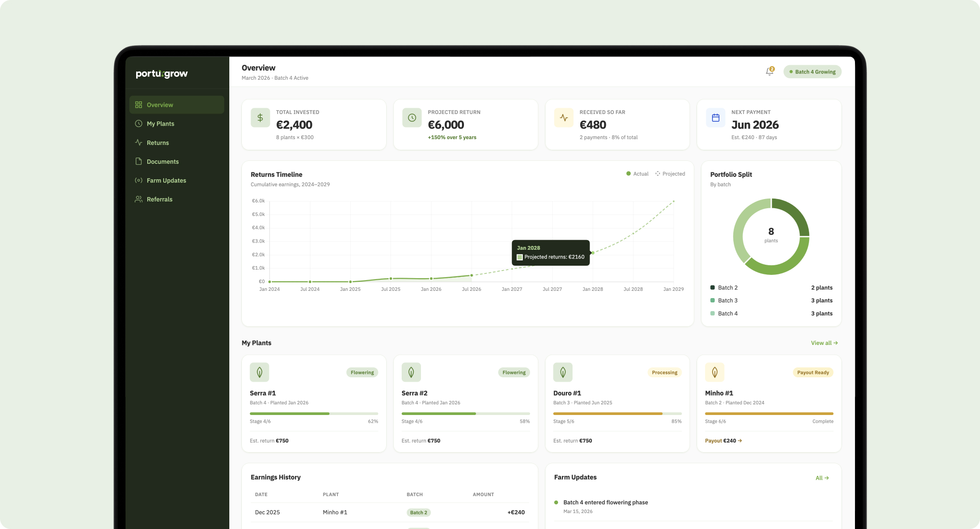Screen dimensions: 980x529
Task: Click the calendar icon on Next Payment card
Action: coord(715,117)
